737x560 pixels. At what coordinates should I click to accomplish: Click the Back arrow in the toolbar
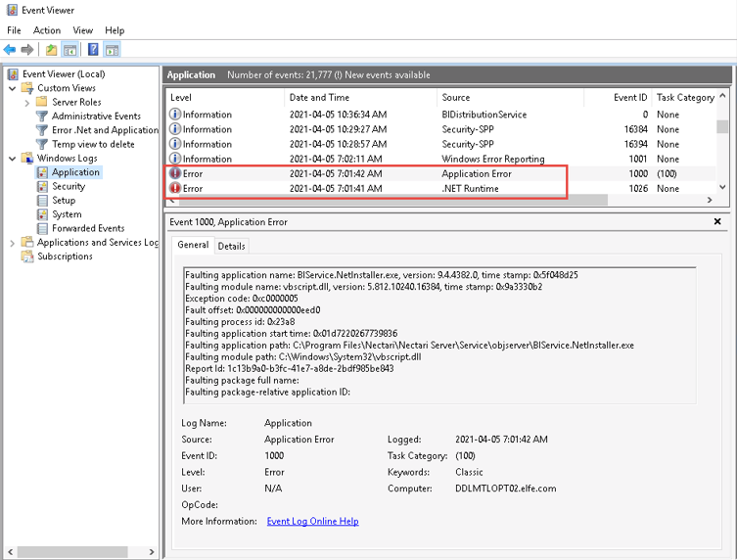(10, 50)
